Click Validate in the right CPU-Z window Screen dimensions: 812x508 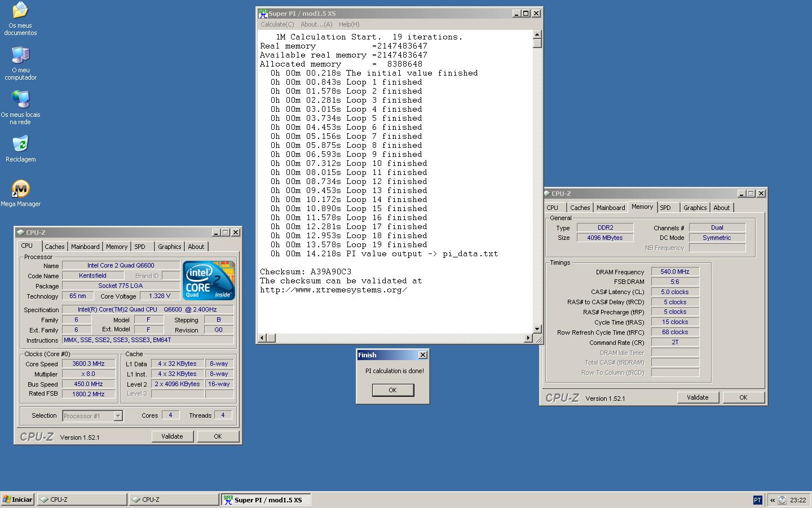coord(698,397)
